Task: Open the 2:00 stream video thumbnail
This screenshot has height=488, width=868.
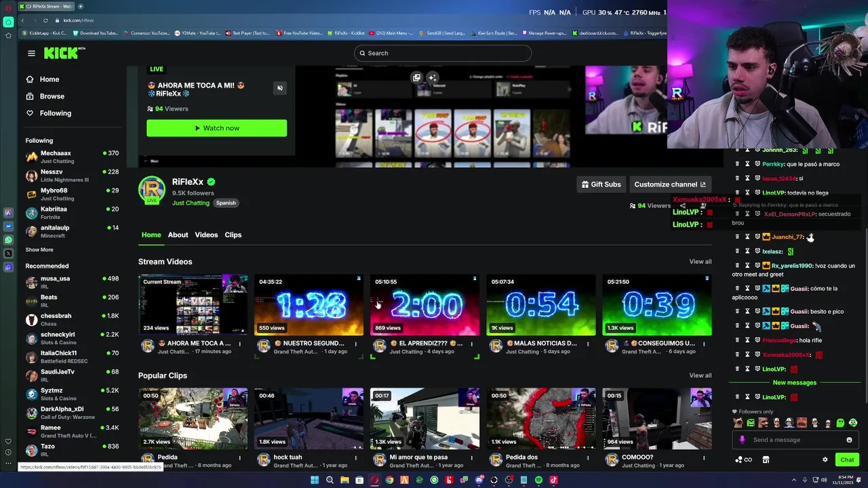Action: (425, 305)
